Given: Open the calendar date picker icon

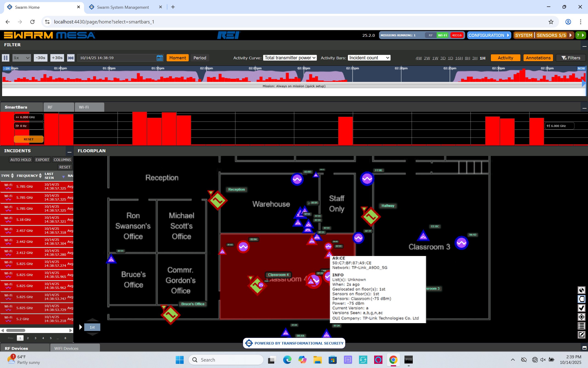Looking at the screenshot, I should [x=160, y=58].
